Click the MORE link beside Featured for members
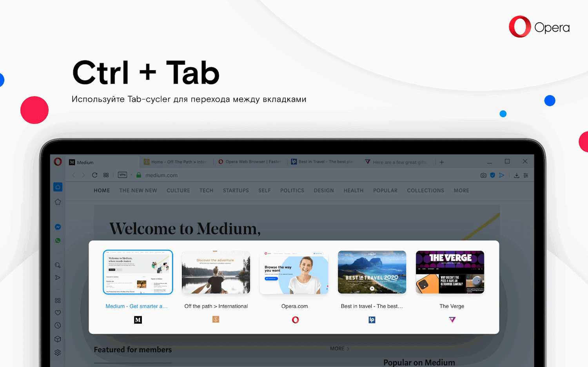This screenshot has width=588, height=367. click(x=339, y=349)
